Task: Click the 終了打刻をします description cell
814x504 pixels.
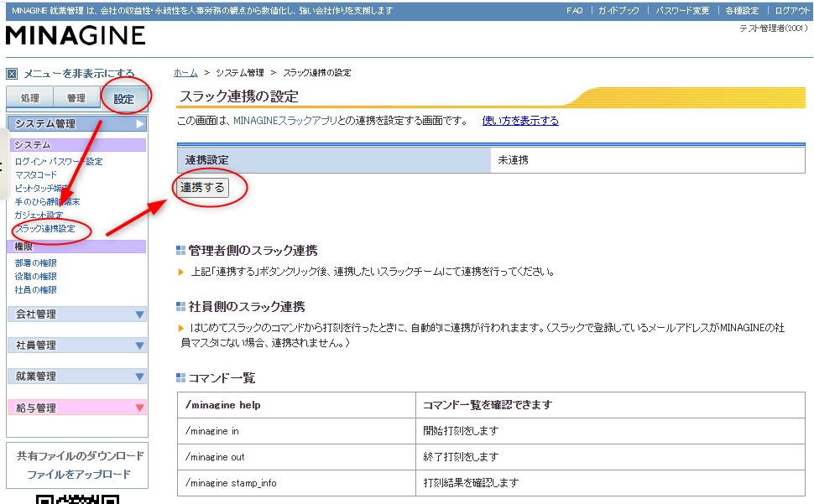Action: point(611,457)
